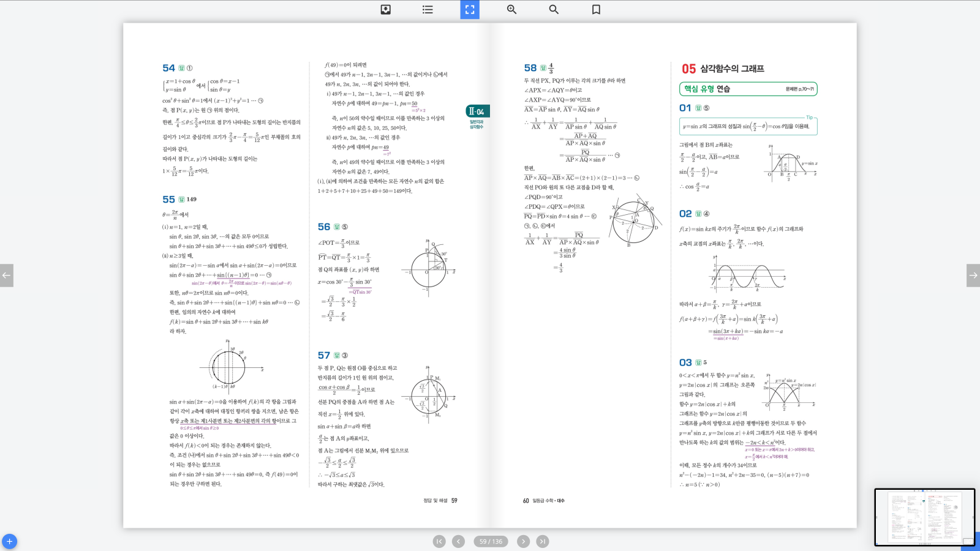
Task: Open the table of contents list
Action: [x=428, y=10]
